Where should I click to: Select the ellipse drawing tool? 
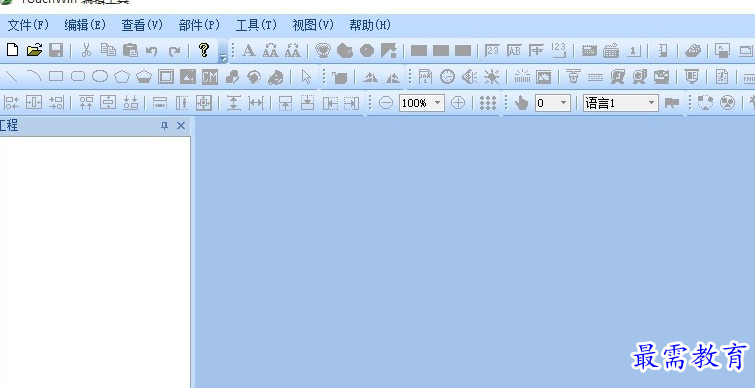pos(100,77)
